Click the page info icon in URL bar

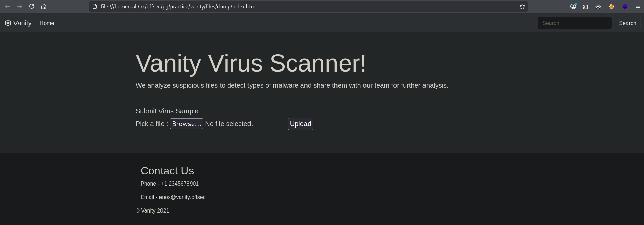point(95,6)
